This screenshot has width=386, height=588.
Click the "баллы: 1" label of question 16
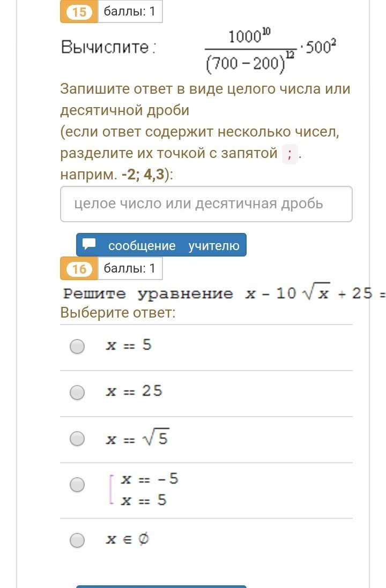click(130, 269)
